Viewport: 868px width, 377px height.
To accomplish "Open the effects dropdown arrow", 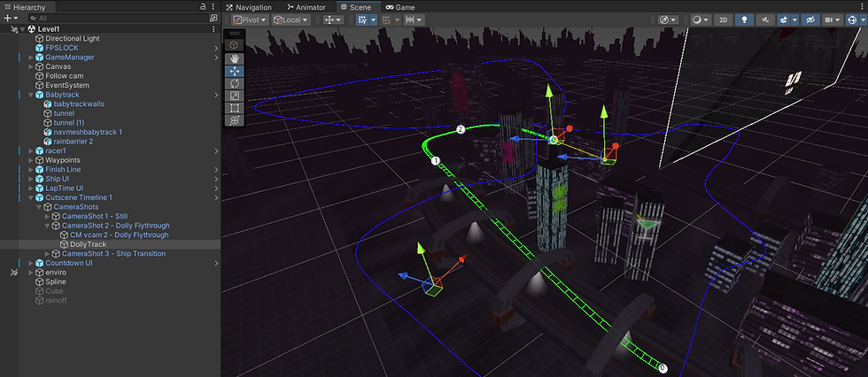I will point(795,19).
